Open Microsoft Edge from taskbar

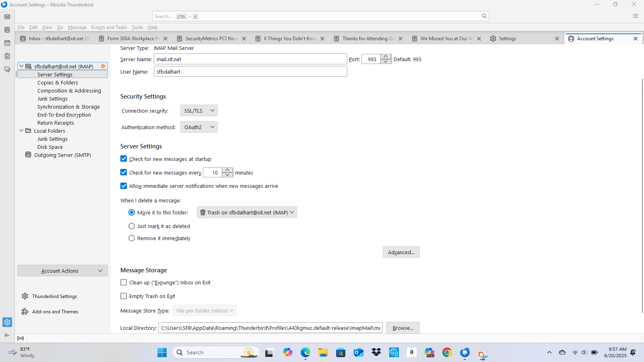305,353
